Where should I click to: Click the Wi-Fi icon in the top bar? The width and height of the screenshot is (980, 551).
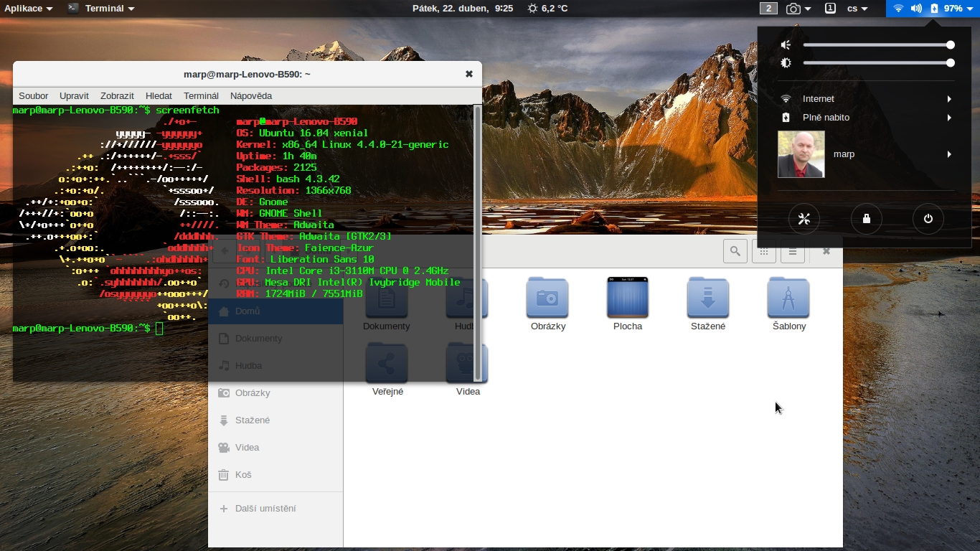pyautogui.click(x=898, y=9)
